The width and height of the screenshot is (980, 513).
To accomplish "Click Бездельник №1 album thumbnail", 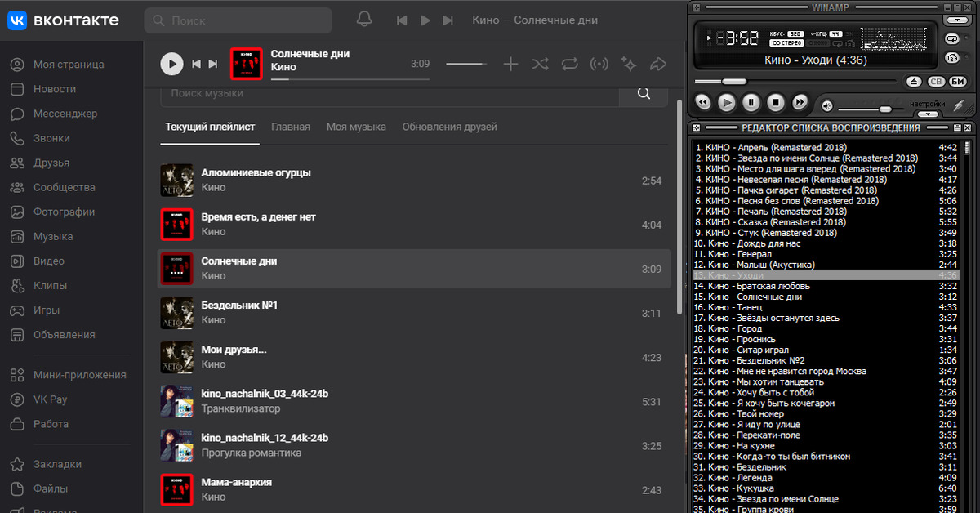I will (x=176, y=313).
